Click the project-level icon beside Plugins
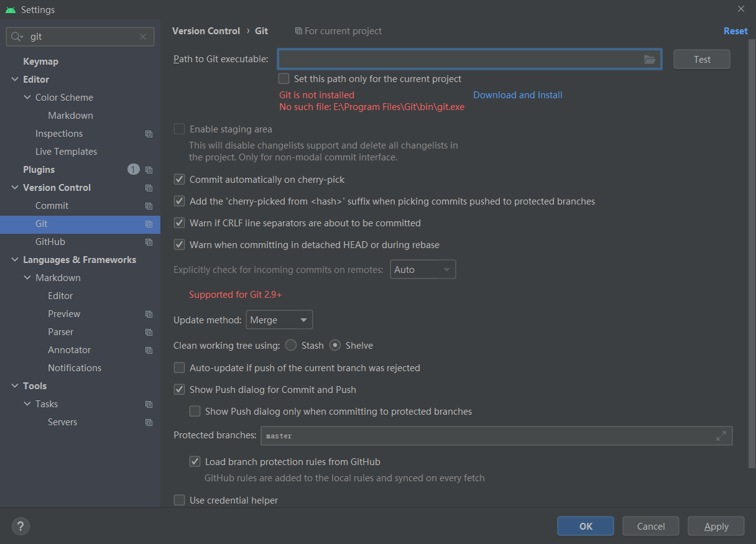 point(149,170)
